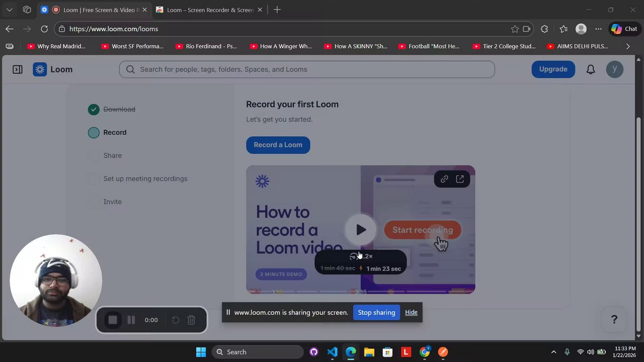The width and height of the screenshot is (644, 362).
Task: Click Stop sharing button
Action: pos(376,312)
